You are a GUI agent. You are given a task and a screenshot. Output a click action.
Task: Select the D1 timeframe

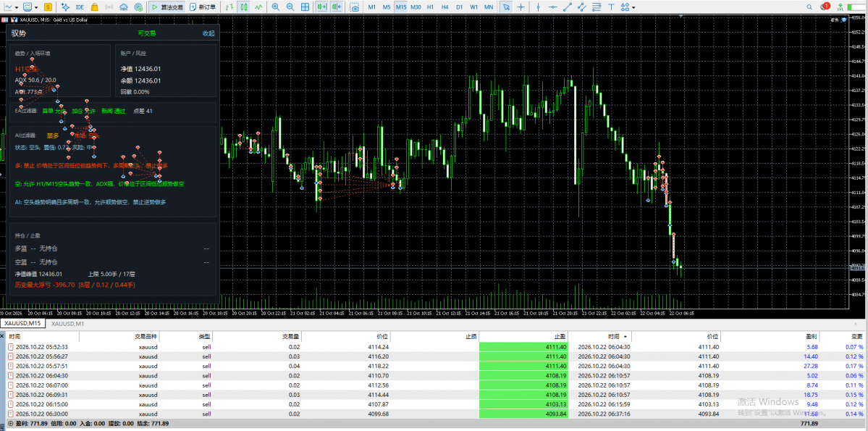(x=459, y=7)
